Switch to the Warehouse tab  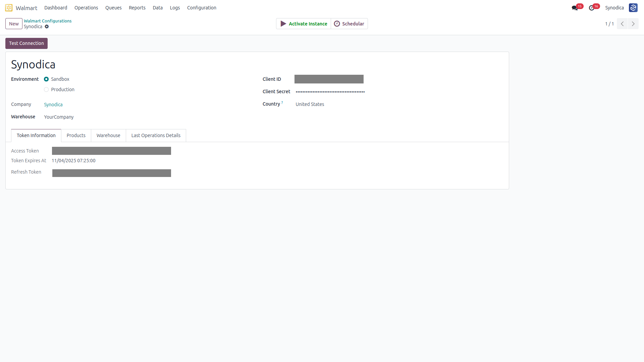click(108, 135)
